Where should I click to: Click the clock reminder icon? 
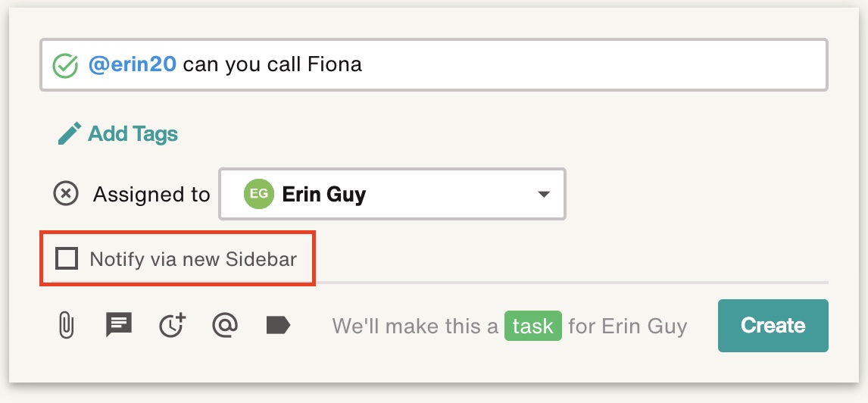tap(172, 325)
